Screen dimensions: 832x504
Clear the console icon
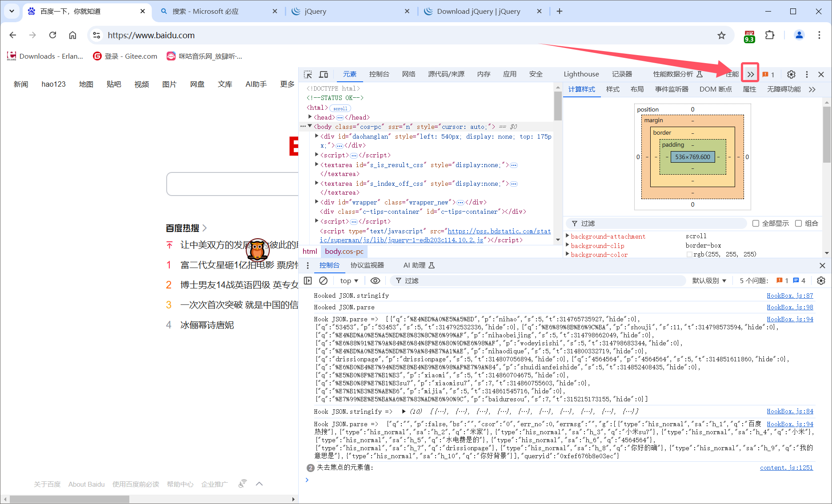(x=324, y=280)
